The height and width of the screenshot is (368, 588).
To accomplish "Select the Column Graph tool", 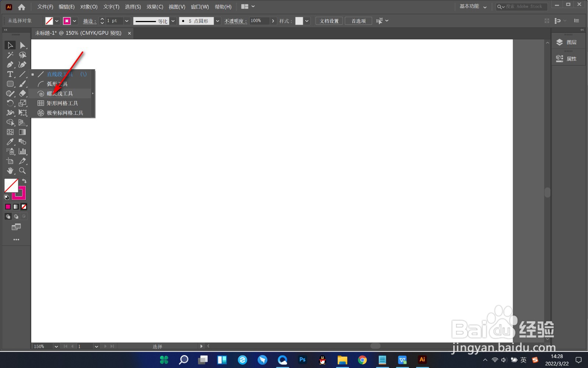I will pos(22,151).
